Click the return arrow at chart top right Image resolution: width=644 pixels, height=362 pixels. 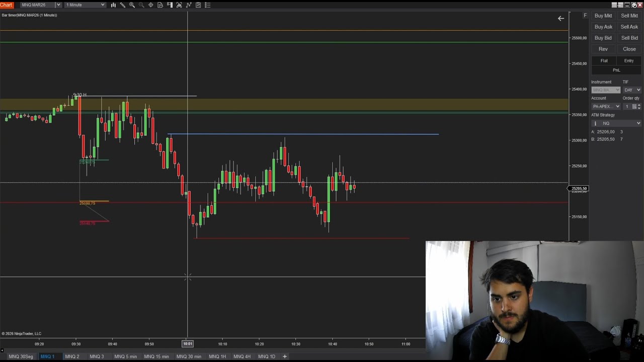point(561,19)
